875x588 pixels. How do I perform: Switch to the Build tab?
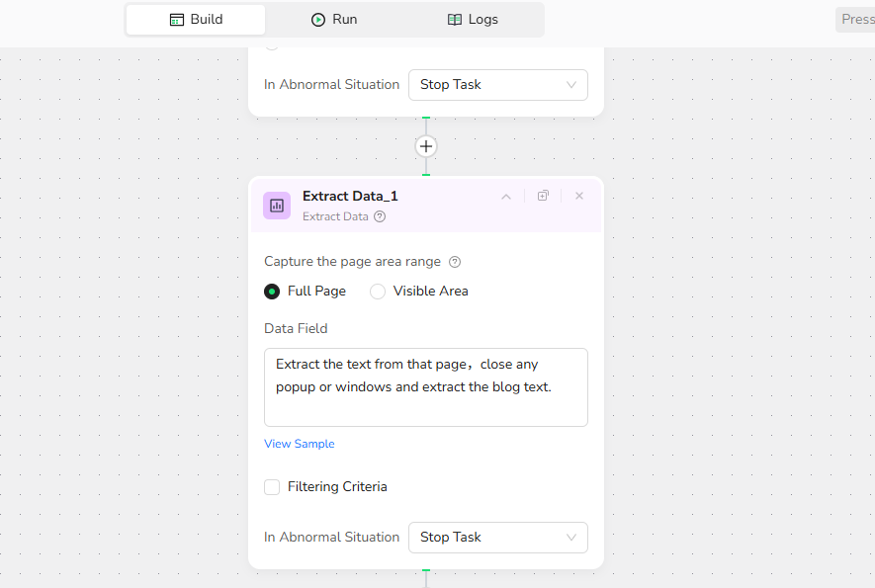click(196, 20)
